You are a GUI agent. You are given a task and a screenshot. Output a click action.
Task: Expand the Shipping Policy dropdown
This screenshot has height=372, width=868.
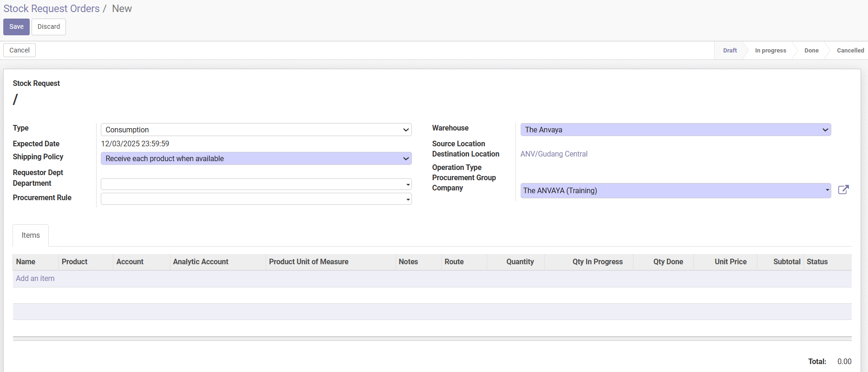(x=256, y=159)
